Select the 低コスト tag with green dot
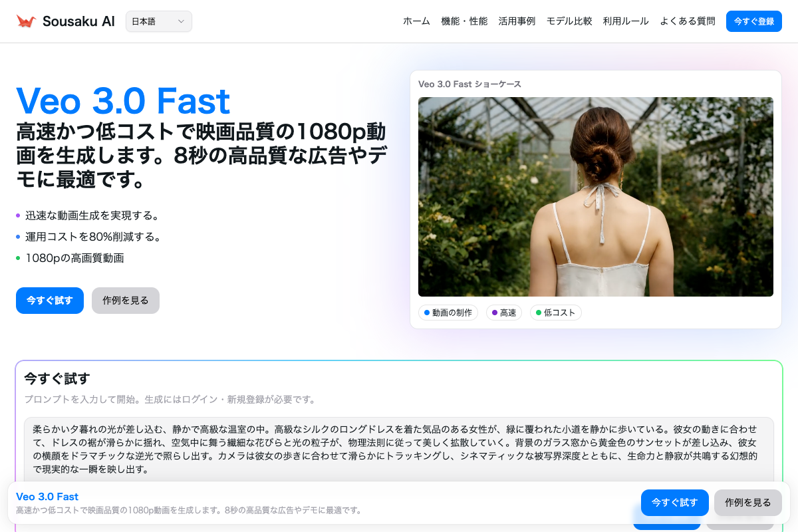 click(555, 313)
